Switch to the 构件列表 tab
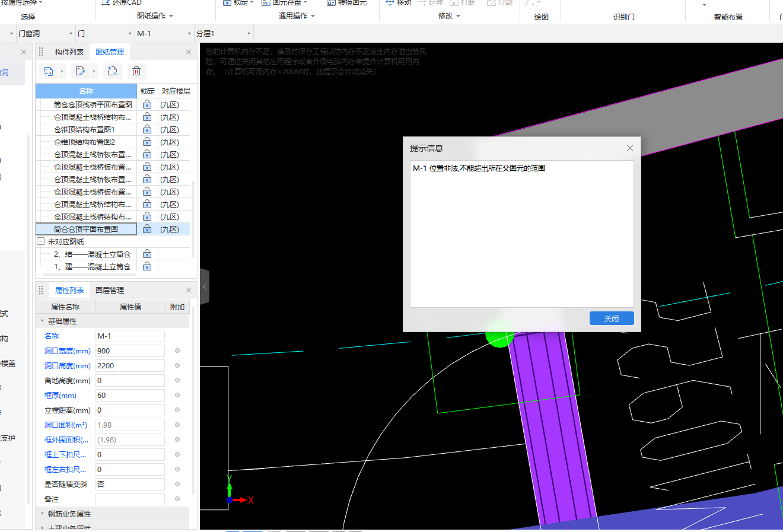 coord(69,52)
